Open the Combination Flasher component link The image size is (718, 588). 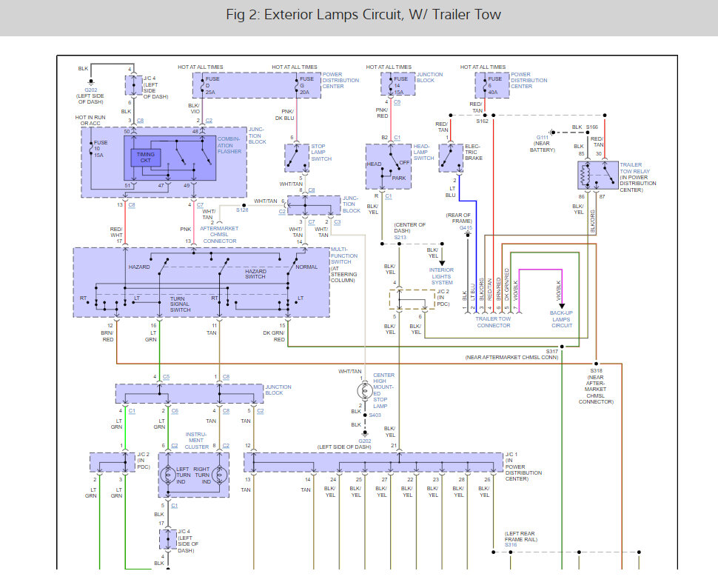229,145
